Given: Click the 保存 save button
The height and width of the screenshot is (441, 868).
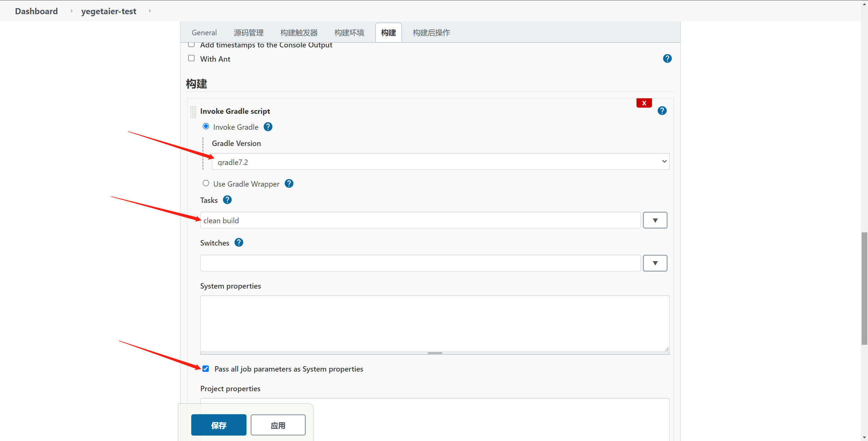Looking at the screenshot, I should [219, 425].
